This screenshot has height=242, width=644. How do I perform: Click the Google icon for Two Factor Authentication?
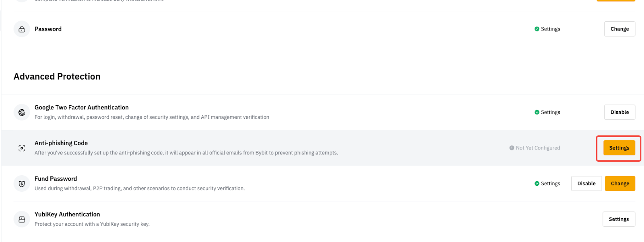[x=22, y=113]
